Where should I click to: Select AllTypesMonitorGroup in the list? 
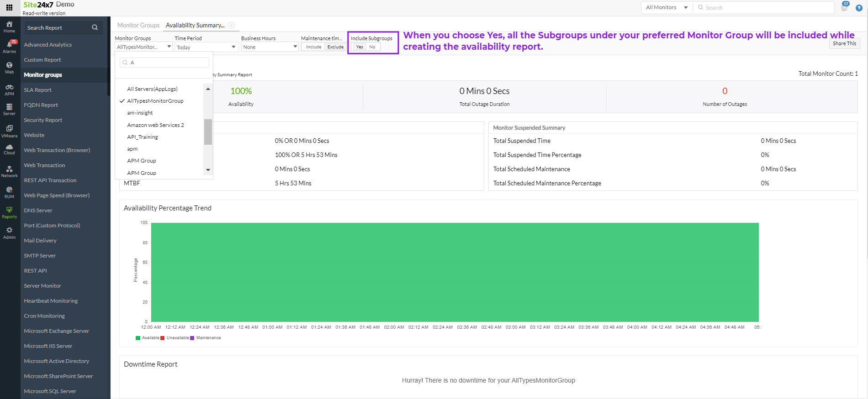[x=155, y=100]
